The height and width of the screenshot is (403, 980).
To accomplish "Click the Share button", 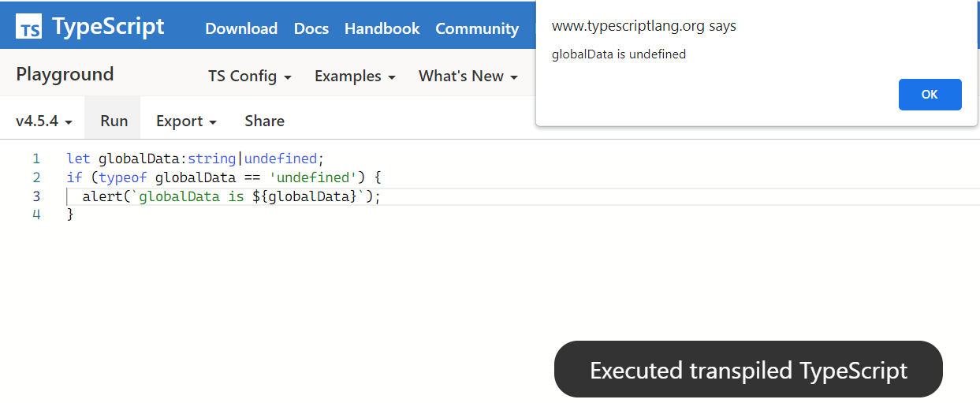I will (264, 121).
